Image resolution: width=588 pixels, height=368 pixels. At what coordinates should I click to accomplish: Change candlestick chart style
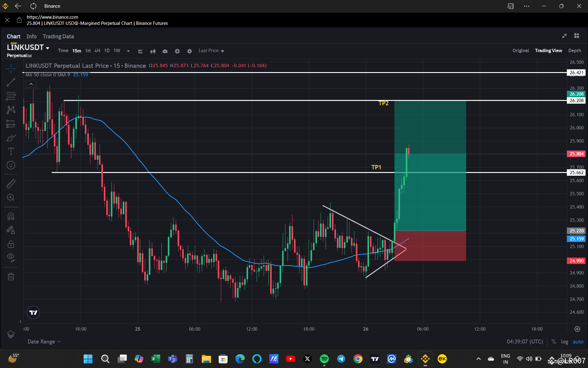coord(153,51)
